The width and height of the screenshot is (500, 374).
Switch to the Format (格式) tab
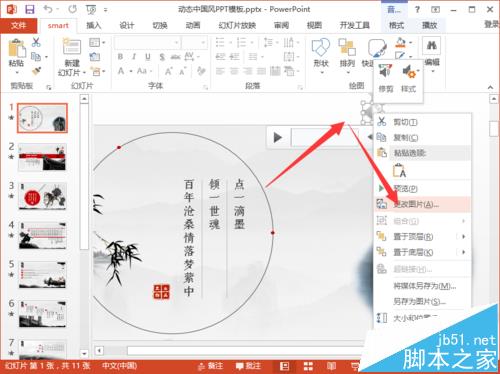[396, 25]
